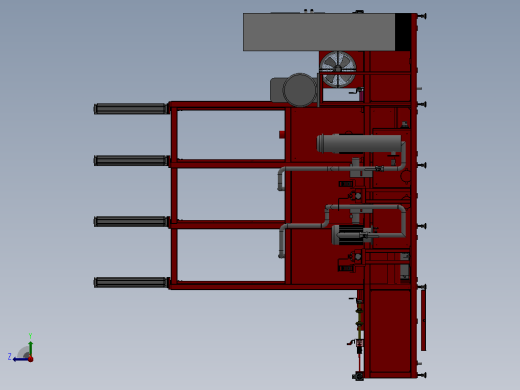Click the green Y axis arrow on triad

pyautogui.click(x=30, y=348)
